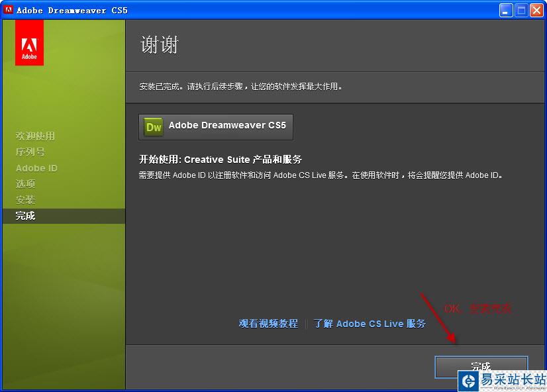Close the Adobe Dreamweaver CS5 installer window
The height and width of the screenshot is (392, 547).
(536, 10)
